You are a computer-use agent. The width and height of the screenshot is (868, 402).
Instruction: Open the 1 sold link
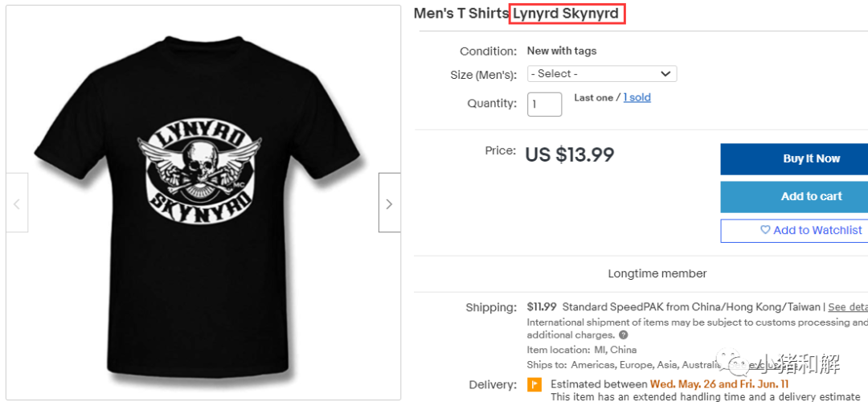(x=637, y=97)
